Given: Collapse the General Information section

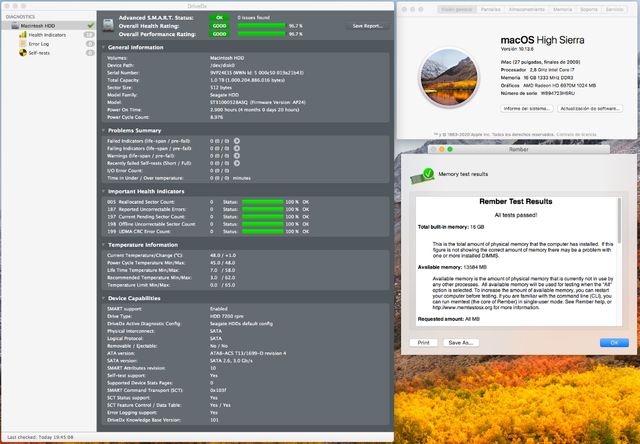Looking at the screenshot, I should 104,47.
